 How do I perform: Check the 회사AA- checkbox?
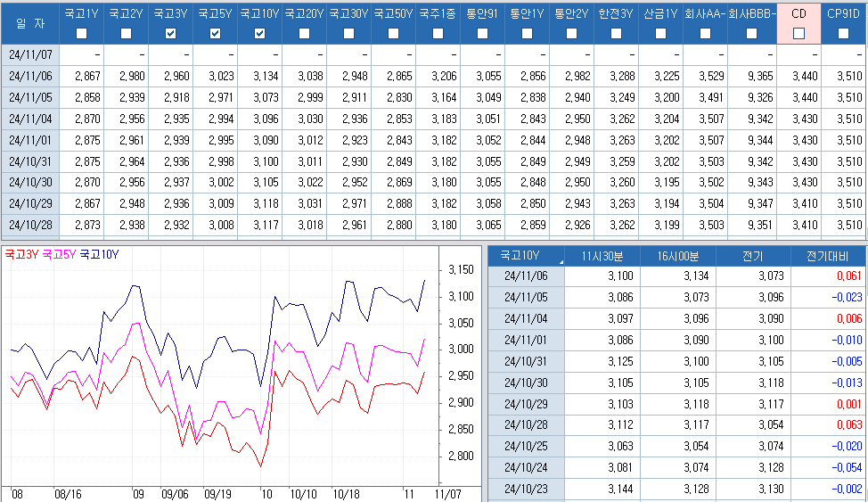[x=705, y=33]
